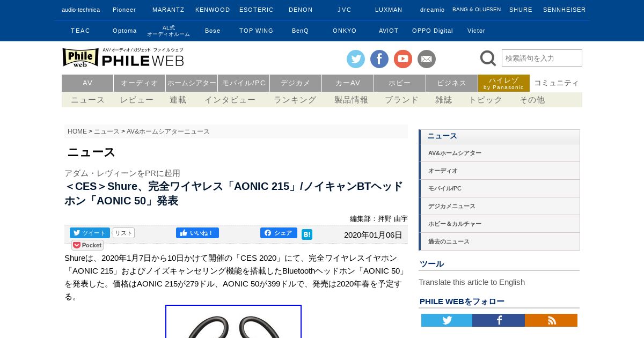Open sidebar デジカメニュース category
Viewport: 644px width, 338px height.
(499, 206)
